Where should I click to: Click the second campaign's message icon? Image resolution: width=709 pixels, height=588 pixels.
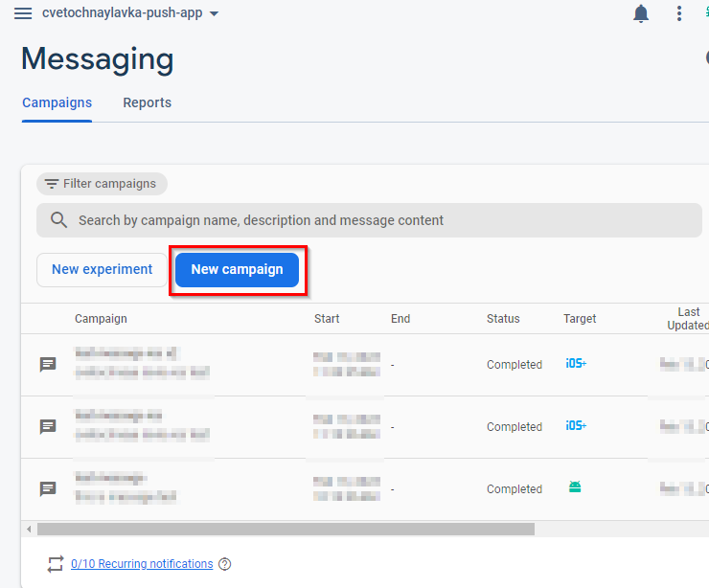48,427
